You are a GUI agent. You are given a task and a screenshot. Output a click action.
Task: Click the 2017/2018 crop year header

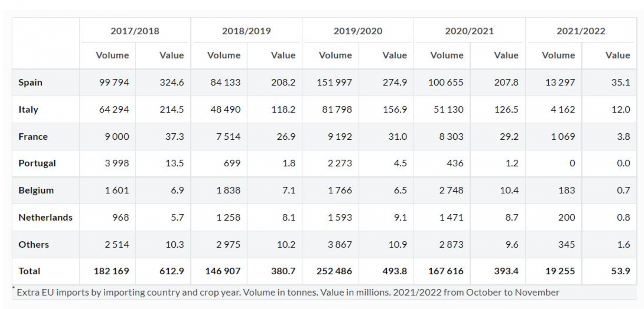point(135,31)
